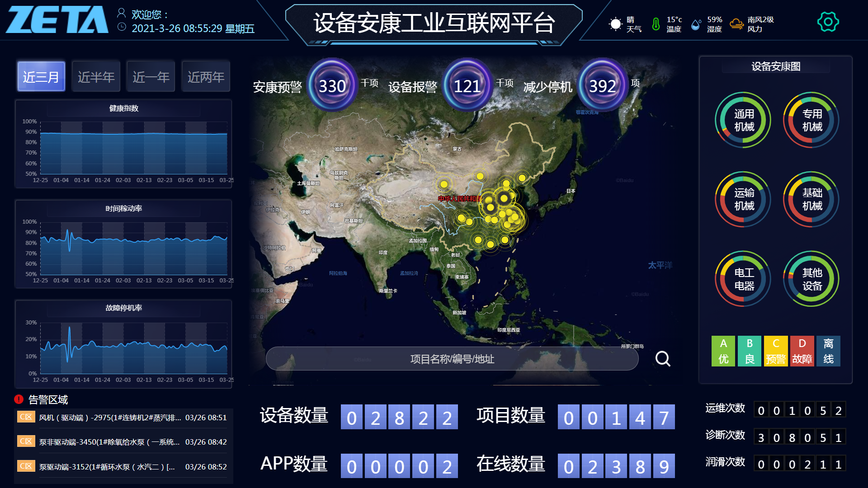Click the wind force cloud icon

pos(736,24)
